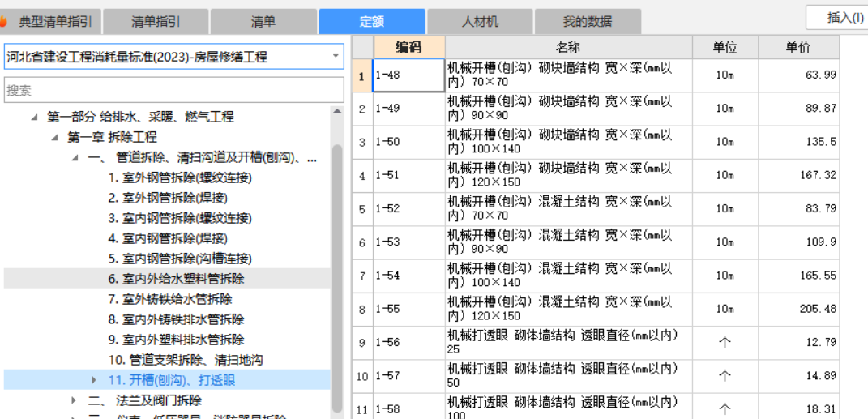Select 6. 室内外给水塑料管拆除
868x419 pixels.
click(176, 279)
